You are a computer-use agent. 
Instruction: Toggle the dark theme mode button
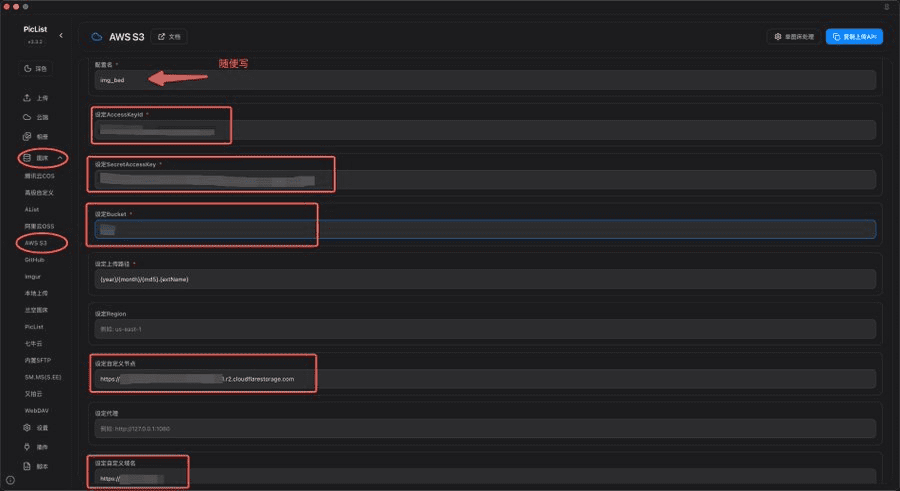click(36, 68)
